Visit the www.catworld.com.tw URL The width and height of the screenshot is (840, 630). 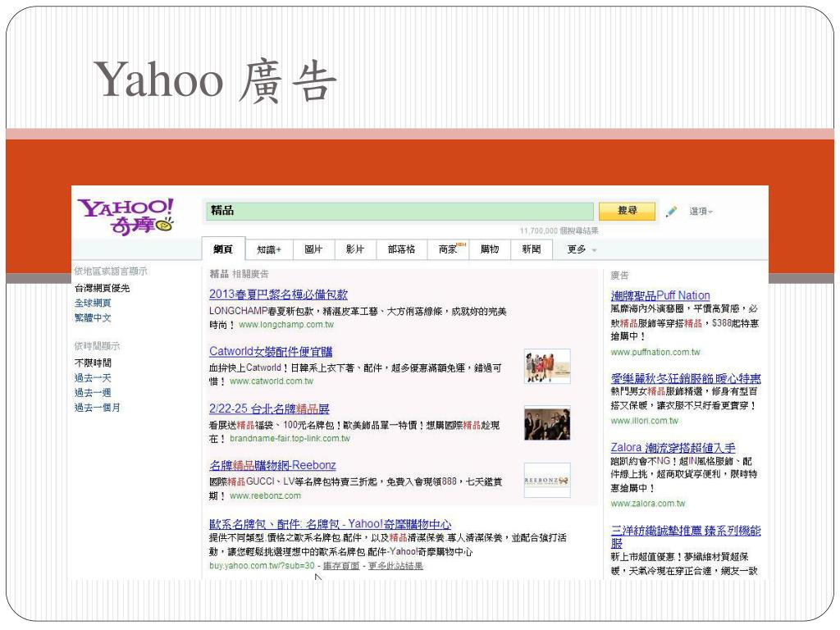(x=272, y=381)
